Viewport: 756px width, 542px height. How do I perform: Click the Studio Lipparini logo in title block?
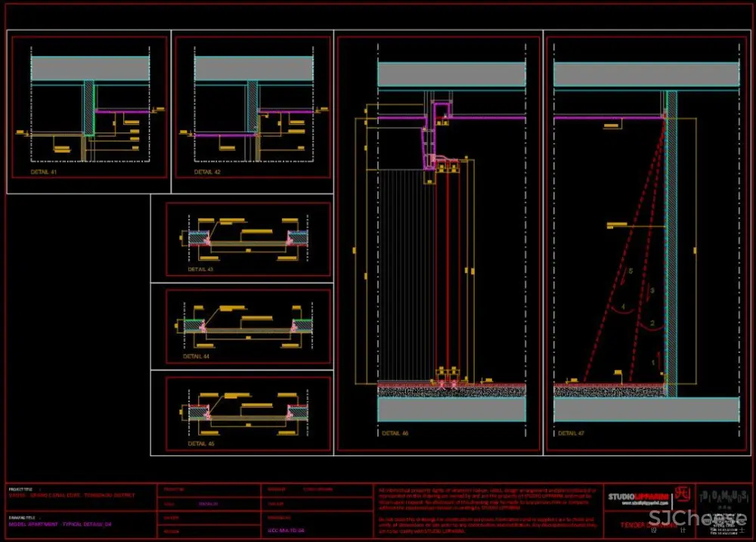(x=639, y=497)
